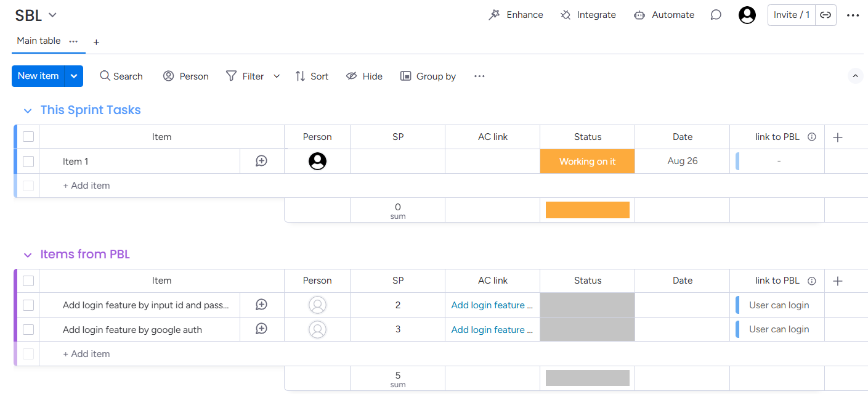Click Status column header in This Sprint Tasks
868x394 pixels.
click(587, 137)
